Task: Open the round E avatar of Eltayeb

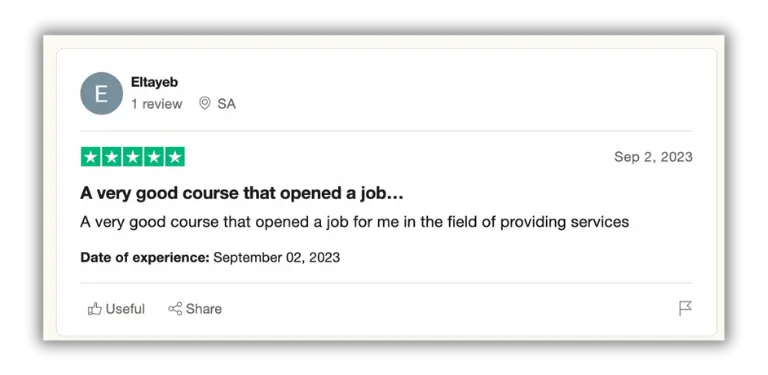Action: pos(101,93)
